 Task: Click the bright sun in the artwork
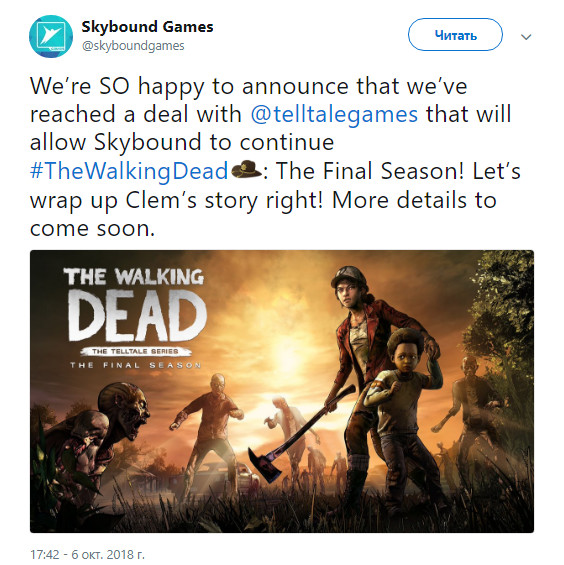point(288,355)
